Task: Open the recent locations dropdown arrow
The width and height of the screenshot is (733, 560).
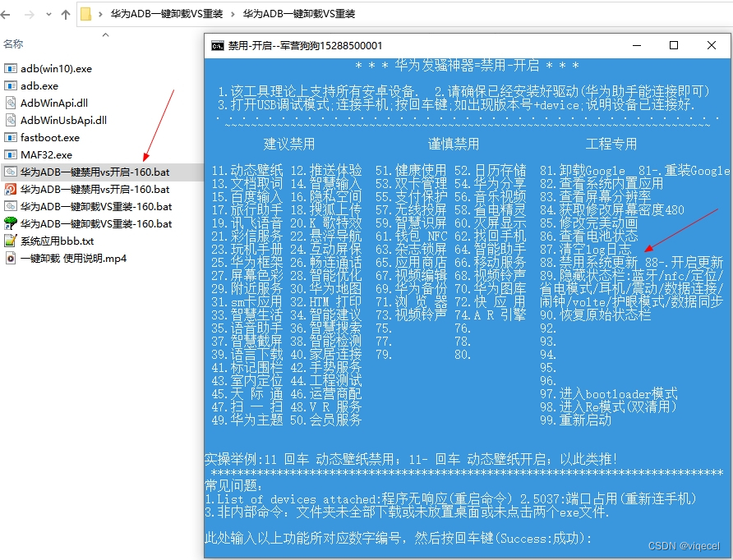Action: click(48, 15)
